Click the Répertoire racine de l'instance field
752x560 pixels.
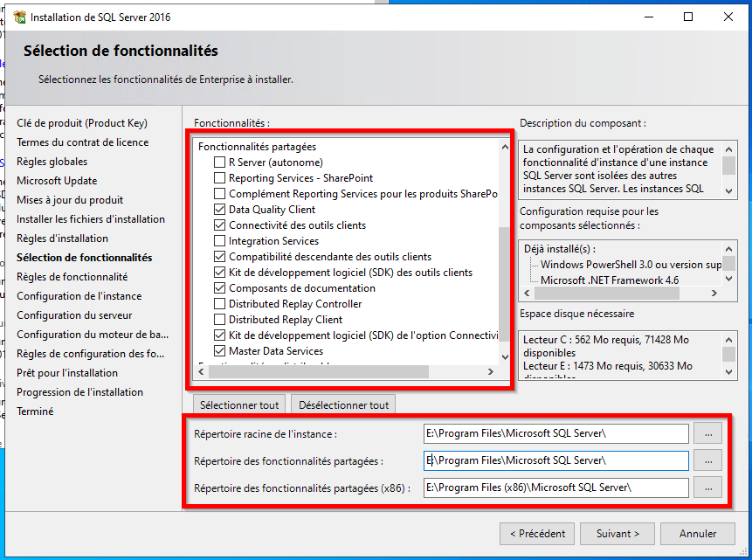pos(556,434)
